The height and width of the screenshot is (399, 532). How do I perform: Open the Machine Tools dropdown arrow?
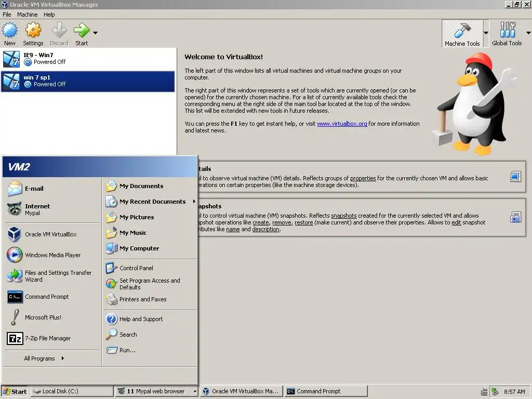pos(486,33)
